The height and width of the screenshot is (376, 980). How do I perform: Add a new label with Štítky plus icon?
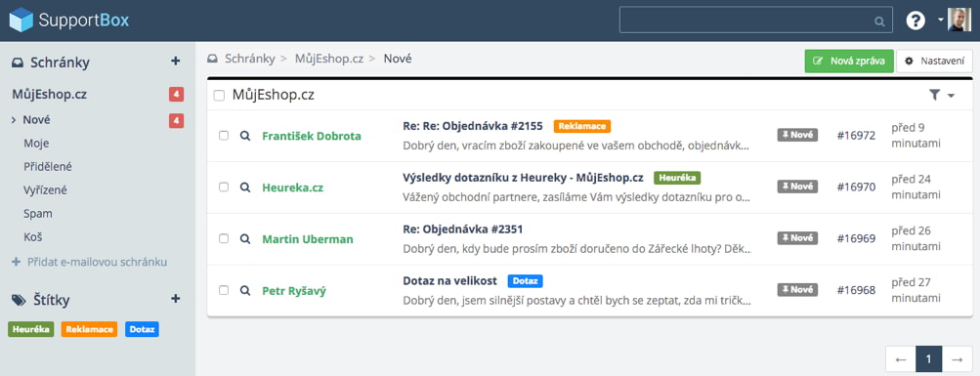click(x=176, y=299)
